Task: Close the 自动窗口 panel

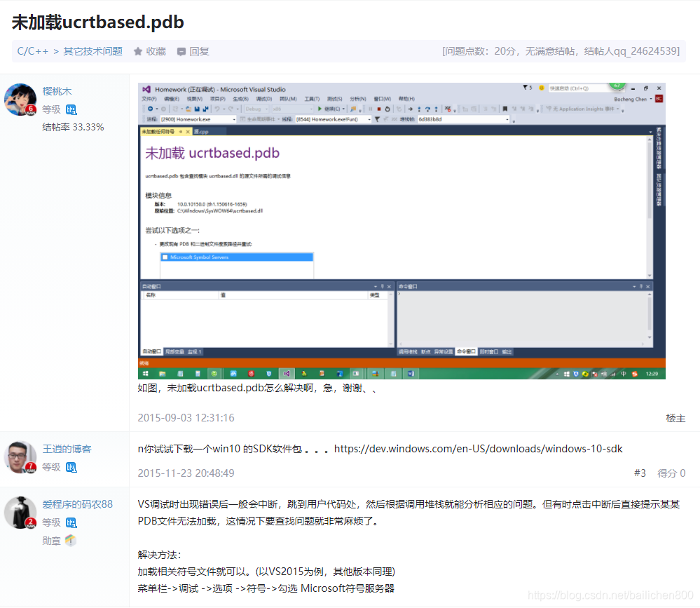Action: click(x=389, y=286)
